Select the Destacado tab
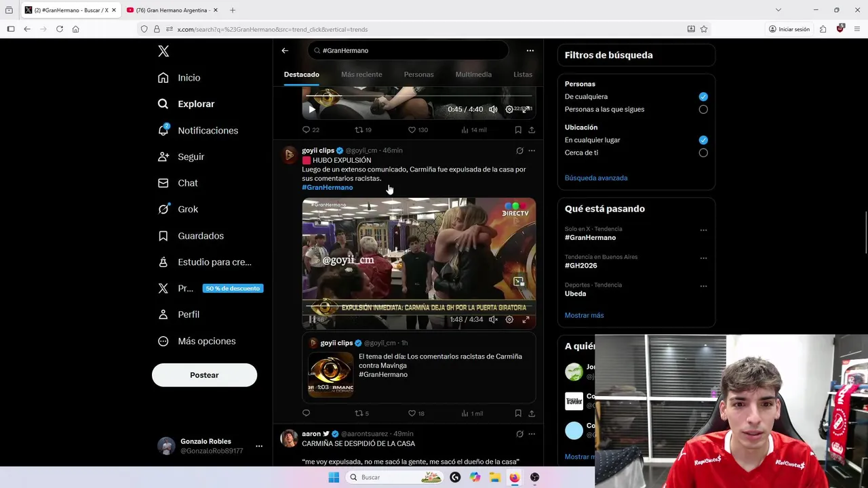 tap(301, 75)
